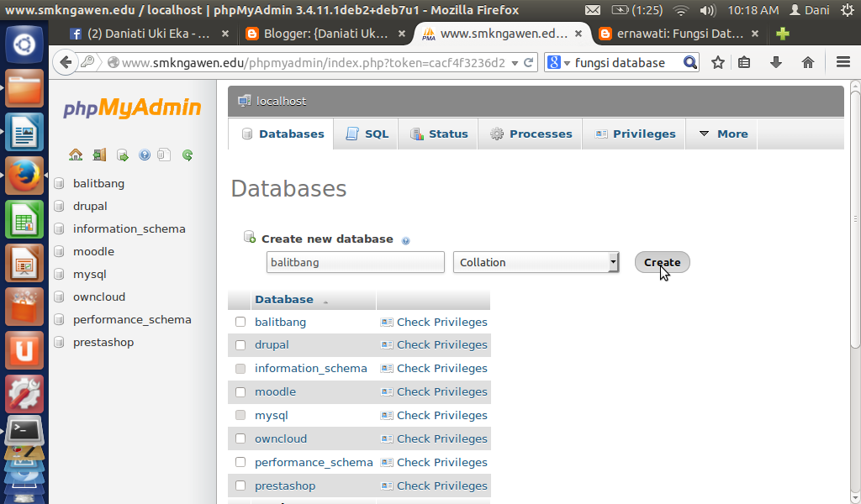
Task: Focus the new database name field
Action: point(356,262)
